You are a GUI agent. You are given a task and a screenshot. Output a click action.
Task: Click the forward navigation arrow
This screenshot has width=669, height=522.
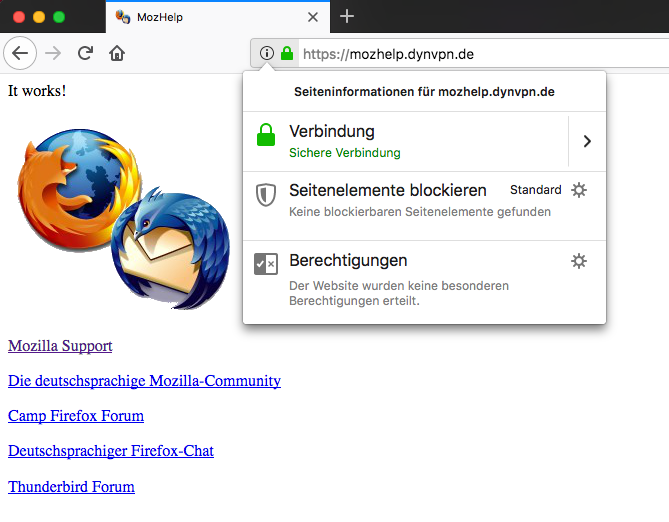tap(53, 53)
